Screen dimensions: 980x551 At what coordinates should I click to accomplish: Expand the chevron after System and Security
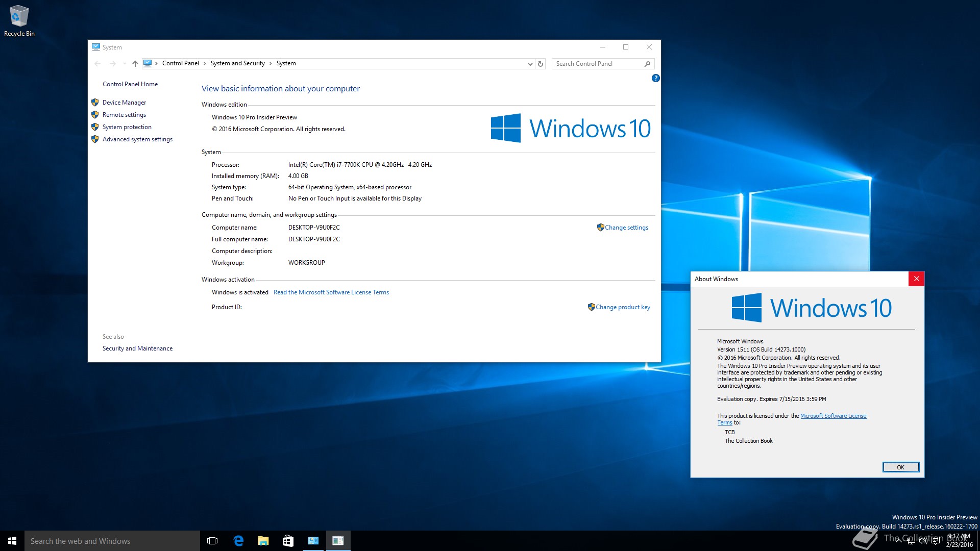coord(271,63)
